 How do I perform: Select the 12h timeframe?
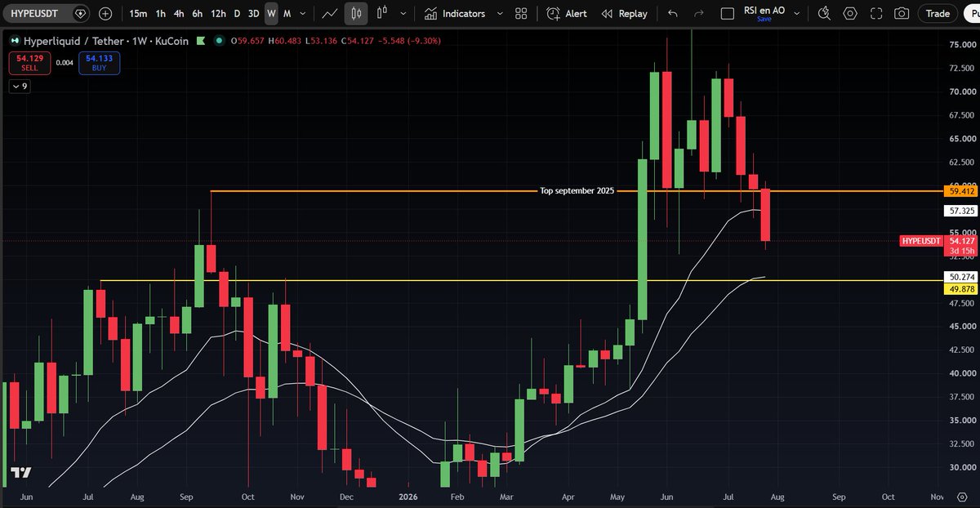click(218, 13)
